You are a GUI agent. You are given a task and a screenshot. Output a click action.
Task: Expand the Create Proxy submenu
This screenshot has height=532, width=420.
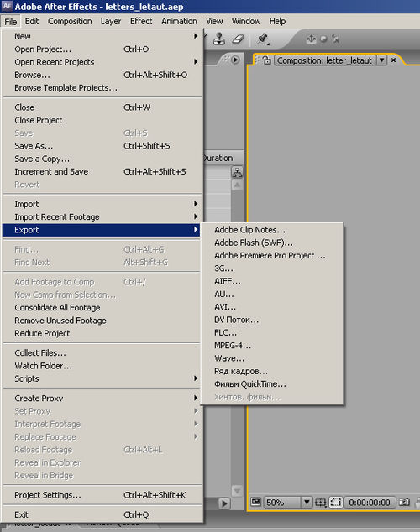tap(102, 399)
